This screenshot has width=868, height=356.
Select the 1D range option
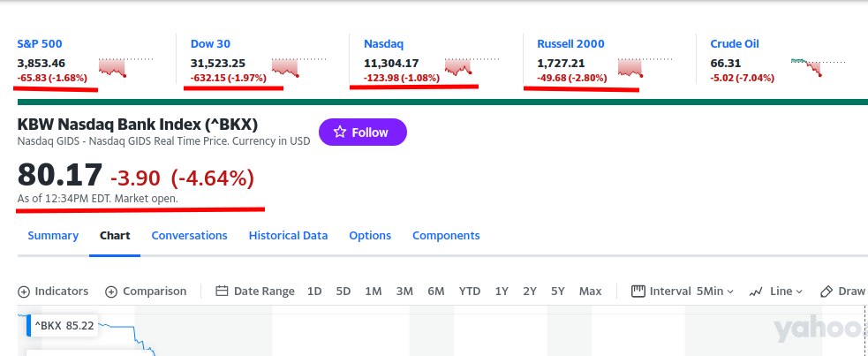[x=314, y=292]
